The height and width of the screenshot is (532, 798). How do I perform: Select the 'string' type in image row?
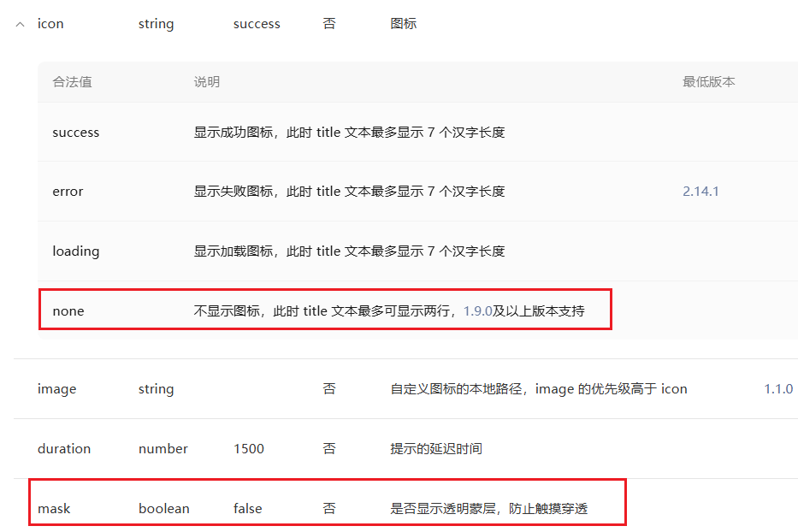[x=156, y=389]
